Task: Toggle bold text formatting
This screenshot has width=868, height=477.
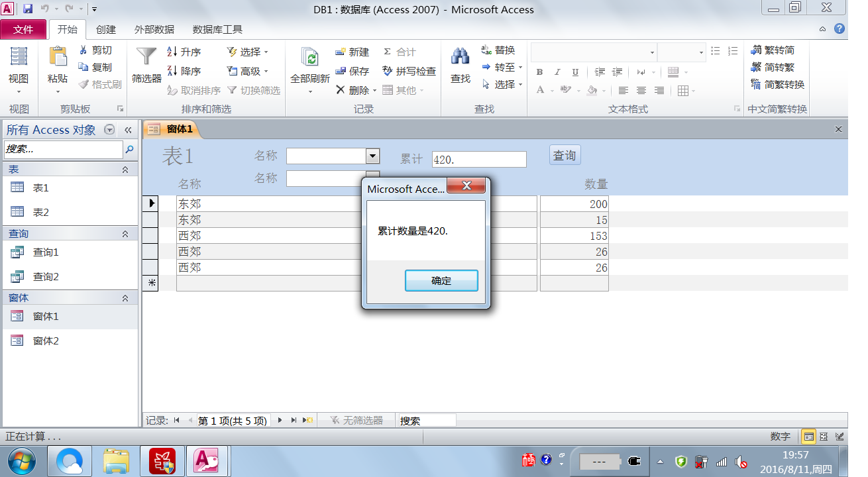Action: (539, 72)
